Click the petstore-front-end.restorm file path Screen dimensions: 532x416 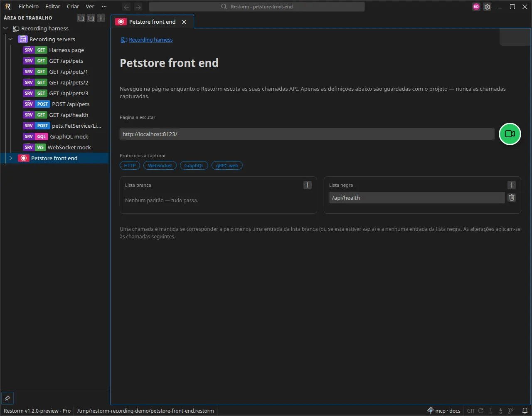(145, 411)
